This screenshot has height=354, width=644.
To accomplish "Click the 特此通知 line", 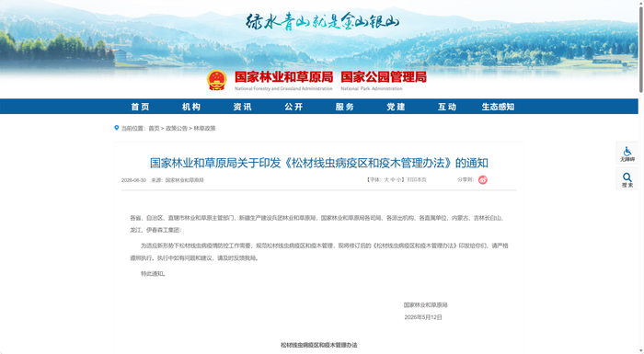I will (x=154, y=274).
